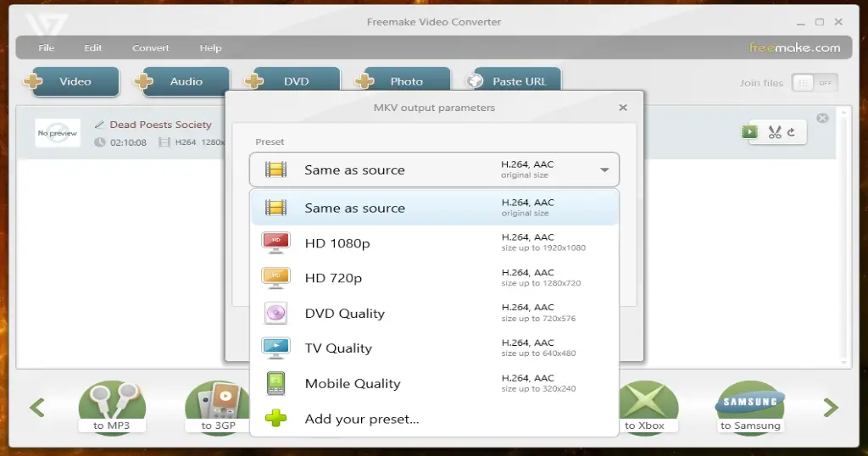
Task: Open the Convert menu
Action: tap(151, 47)
